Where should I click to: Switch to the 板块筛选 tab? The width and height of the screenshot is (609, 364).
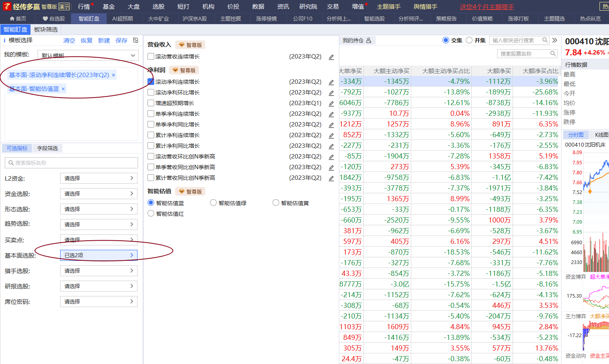point(46,30)
